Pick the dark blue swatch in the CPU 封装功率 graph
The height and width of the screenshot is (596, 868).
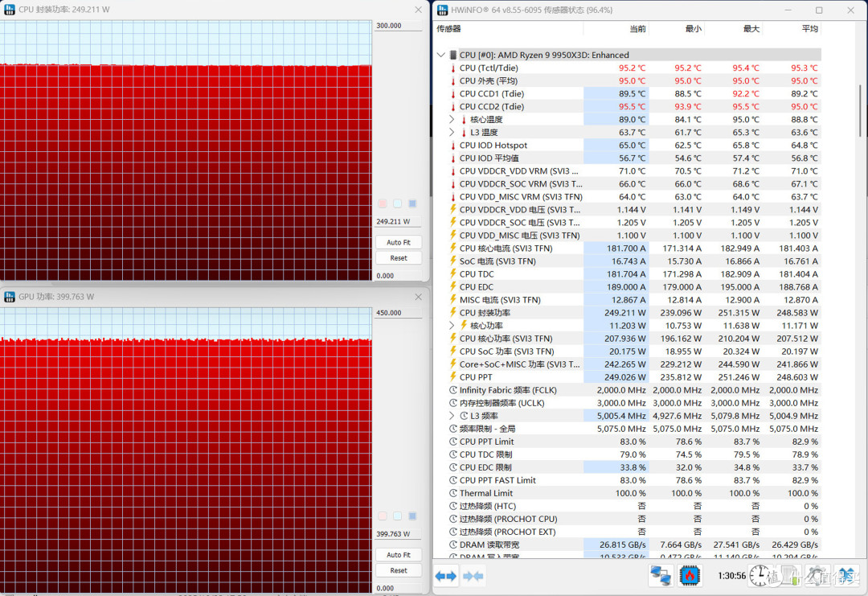412,203
